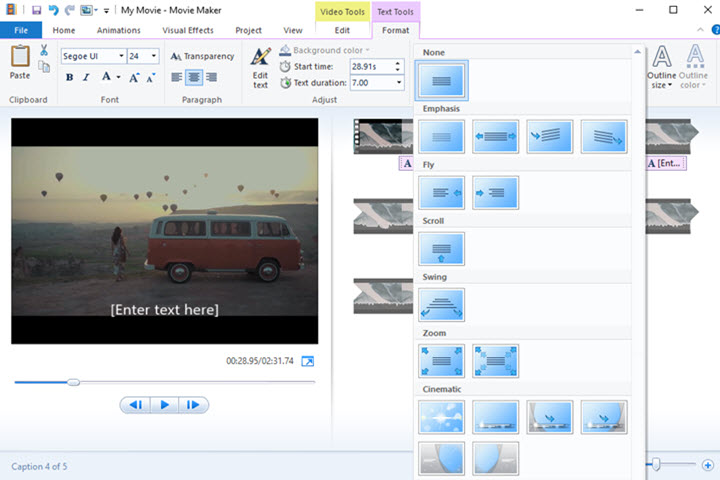Click the Cut scissors icon
This screenshot has width=720, height=480.
click(44, 50)
